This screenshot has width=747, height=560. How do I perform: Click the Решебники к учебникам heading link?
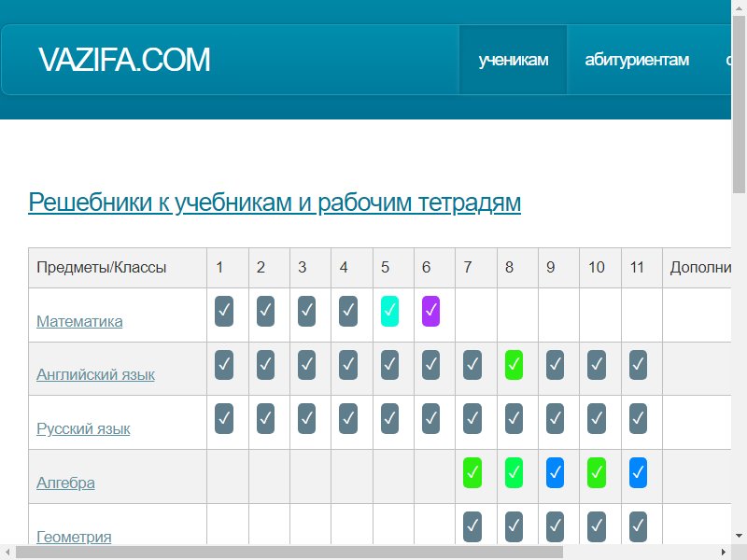click(275, 203)
